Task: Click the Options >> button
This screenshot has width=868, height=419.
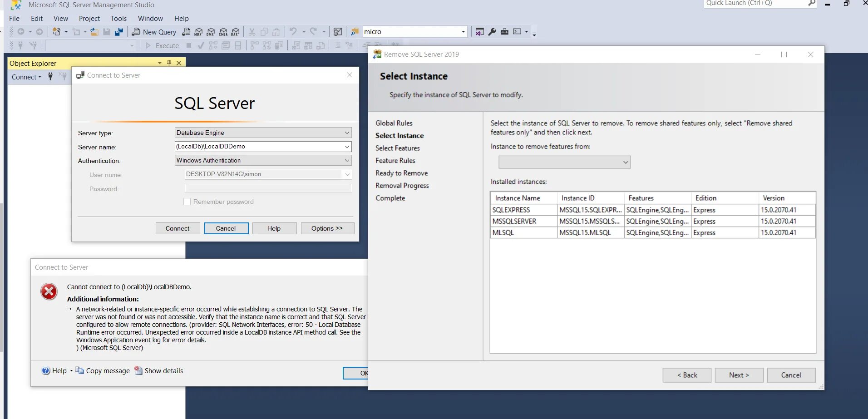Action: [x=327, y=228]
